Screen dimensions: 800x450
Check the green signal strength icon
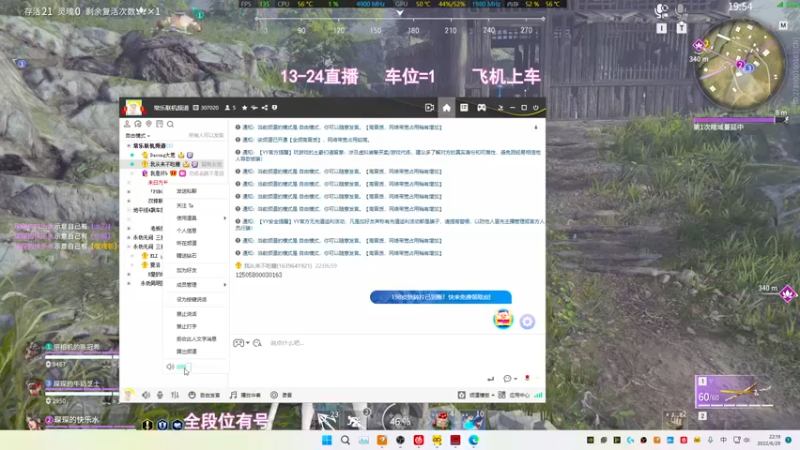[538, 395]
